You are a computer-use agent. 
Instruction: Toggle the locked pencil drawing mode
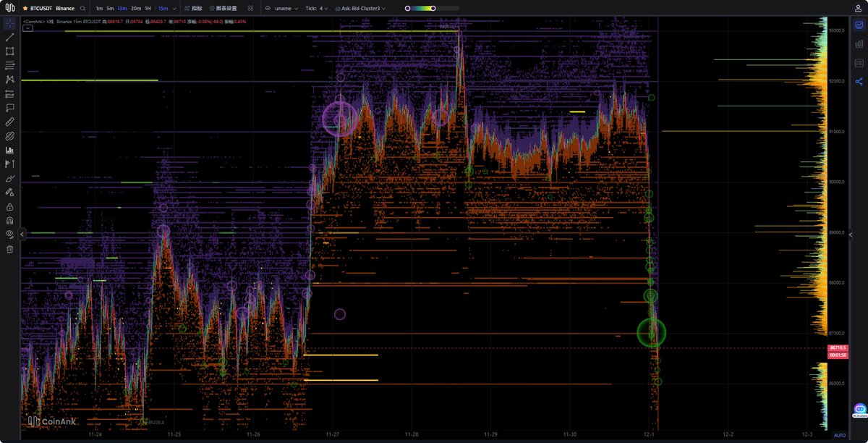[x=10, y=193]
